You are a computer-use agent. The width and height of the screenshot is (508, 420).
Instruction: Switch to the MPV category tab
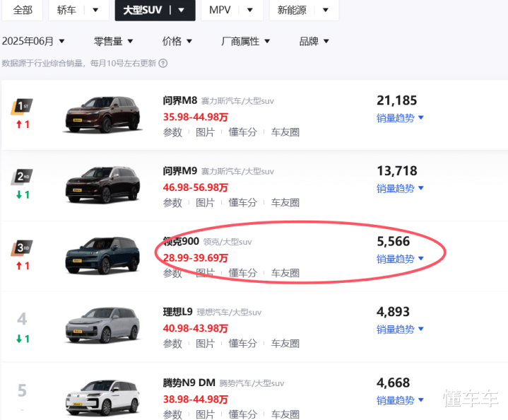[x=232, y=10]
